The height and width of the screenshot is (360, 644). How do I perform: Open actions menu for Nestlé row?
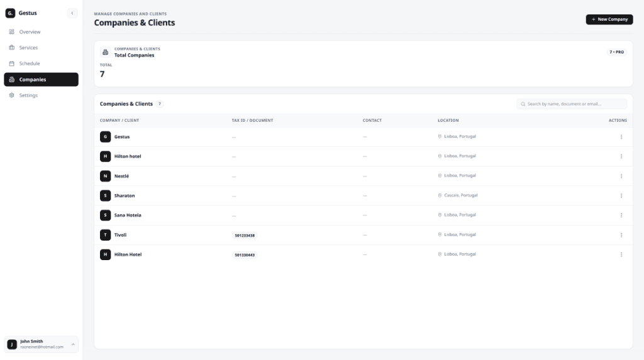pos(621,176)
